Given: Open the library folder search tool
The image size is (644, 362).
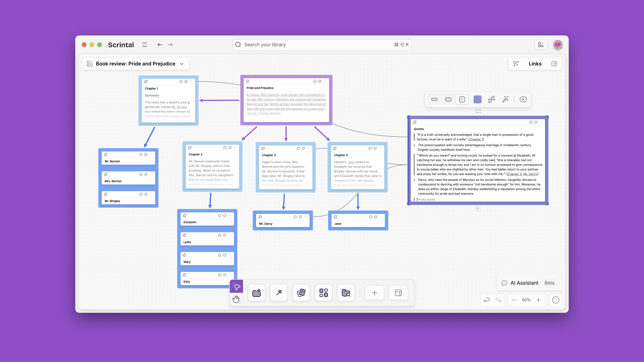Looking at the screenshot, I should [346, 293].
